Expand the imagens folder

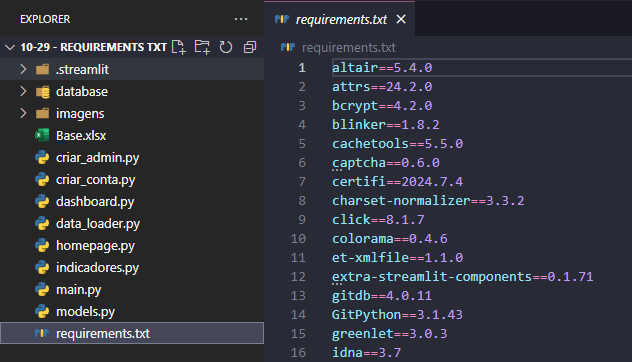point(23,113)
